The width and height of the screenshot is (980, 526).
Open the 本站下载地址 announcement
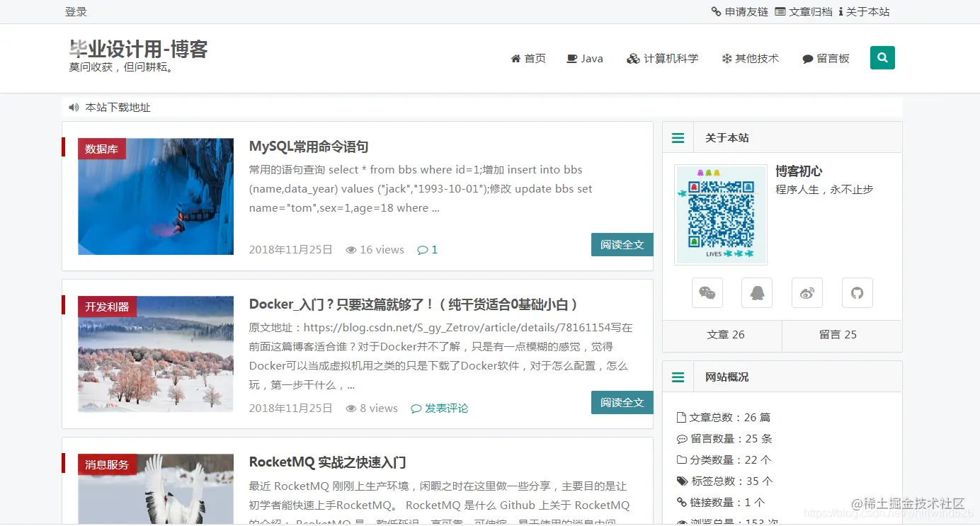coord(118,108)
